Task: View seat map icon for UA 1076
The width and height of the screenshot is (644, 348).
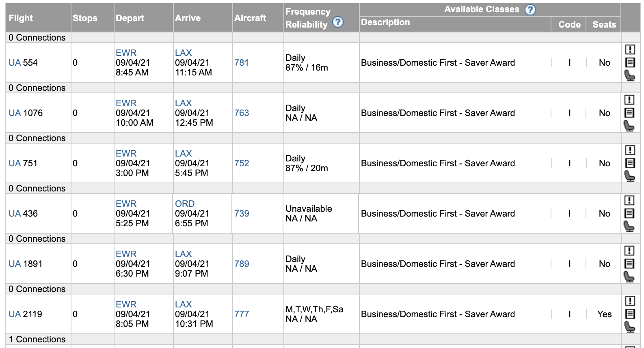Action: (x=629, y=126)
